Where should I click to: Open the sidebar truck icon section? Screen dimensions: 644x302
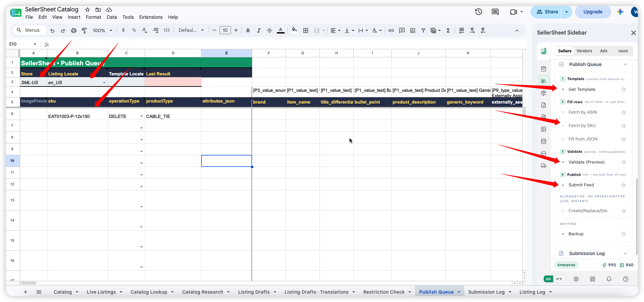coord(544,166)
